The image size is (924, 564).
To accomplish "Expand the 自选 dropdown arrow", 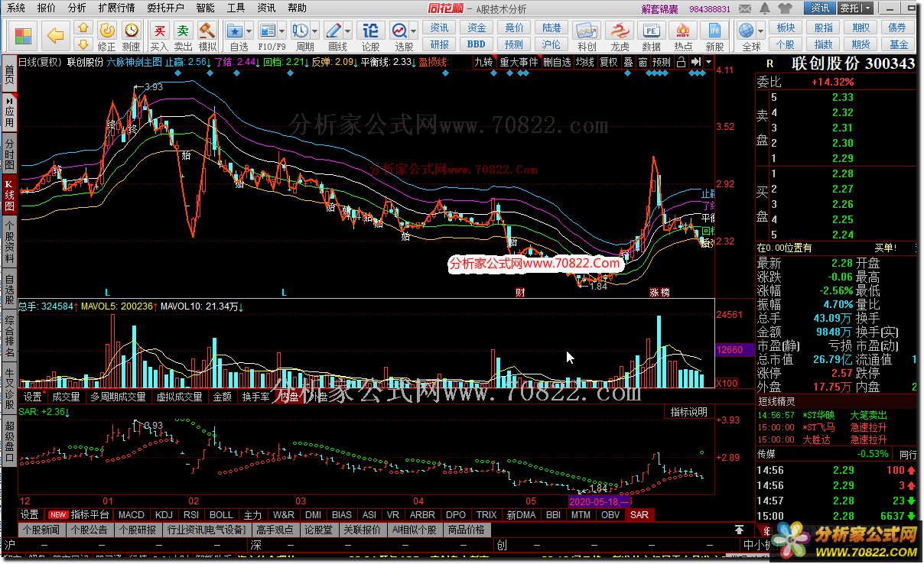I will click(x=250, y=31).
